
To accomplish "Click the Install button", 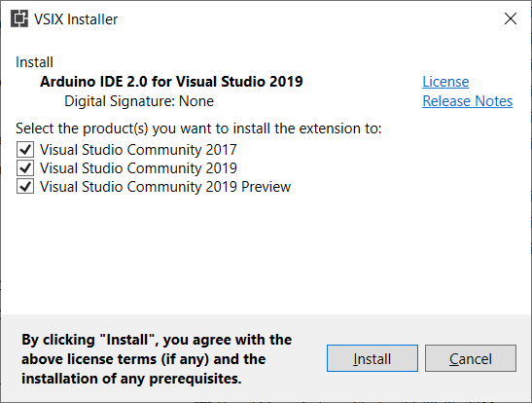I will pos(372,358).
